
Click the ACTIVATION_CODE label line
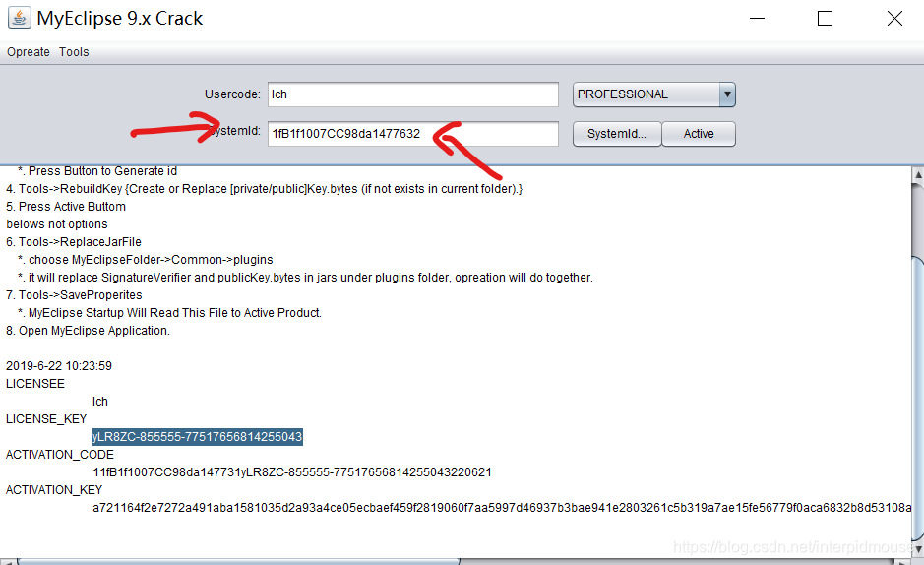point(60,454)
